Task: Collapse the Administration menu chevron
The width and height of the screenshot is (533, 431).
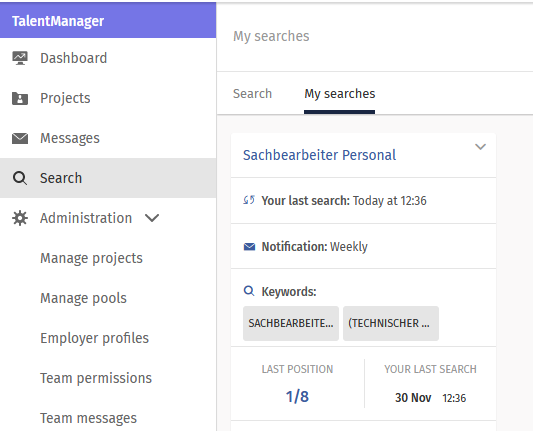Action: (152, 218)
